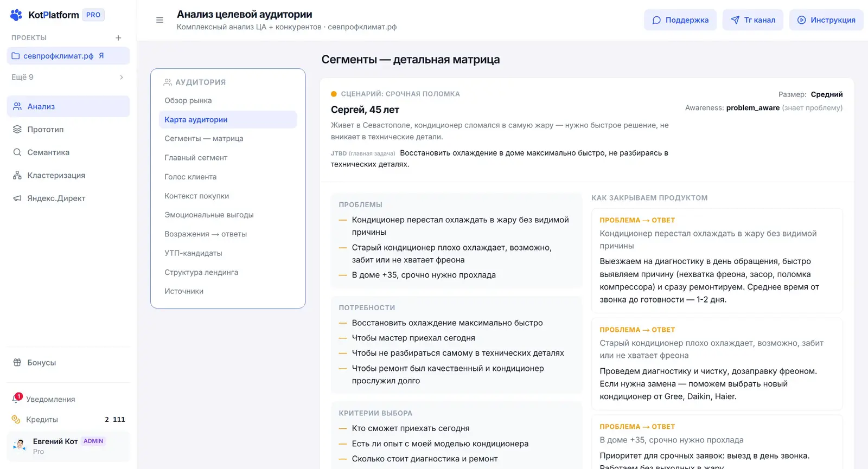Click 'Сценарий: срочная поломка' label
This screenshot has height=469, width=868.
[400, 94]
